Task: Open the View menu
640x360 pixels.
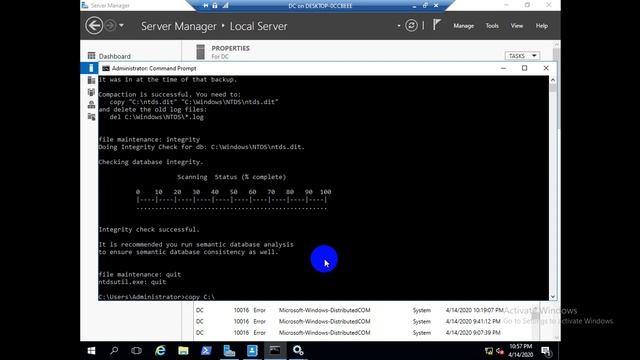Action: (517, 26)
